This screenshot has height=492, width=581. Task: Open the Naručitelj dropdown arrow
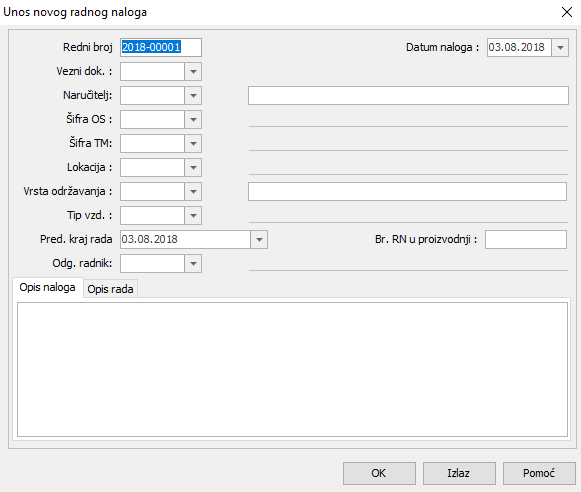tap(193, 96)
